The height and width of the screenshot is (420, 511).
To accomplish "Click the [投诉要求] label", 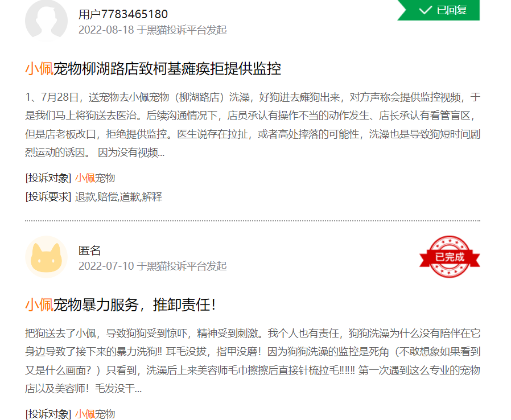I will click(x=48, y=197).
